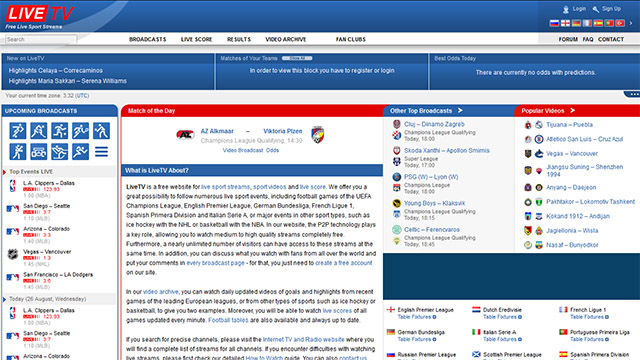This screenshot has width=640, height=360.
Task: Play Jagiellonia – Wisla video
Action: [572, 231]
